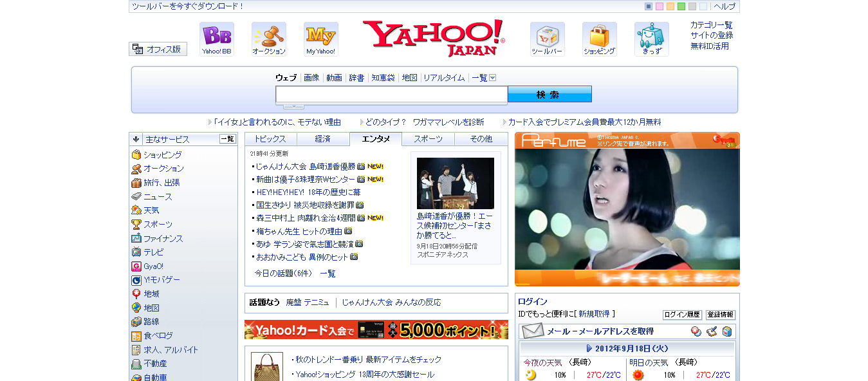Click the sidebar テレビ icon
This screenshot has width=868, height=381.
(136, 252)
